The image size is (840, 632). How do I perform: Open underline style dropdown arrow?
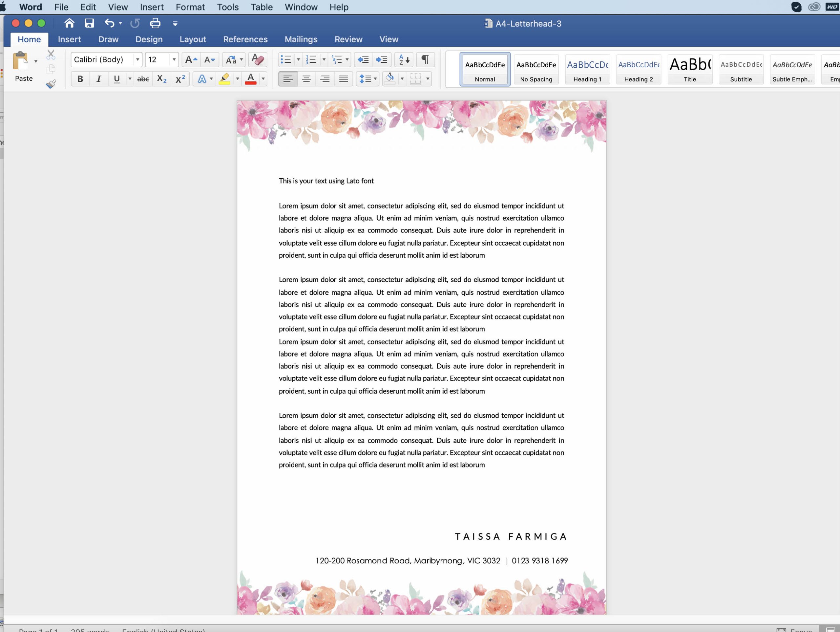click(130, 79)
